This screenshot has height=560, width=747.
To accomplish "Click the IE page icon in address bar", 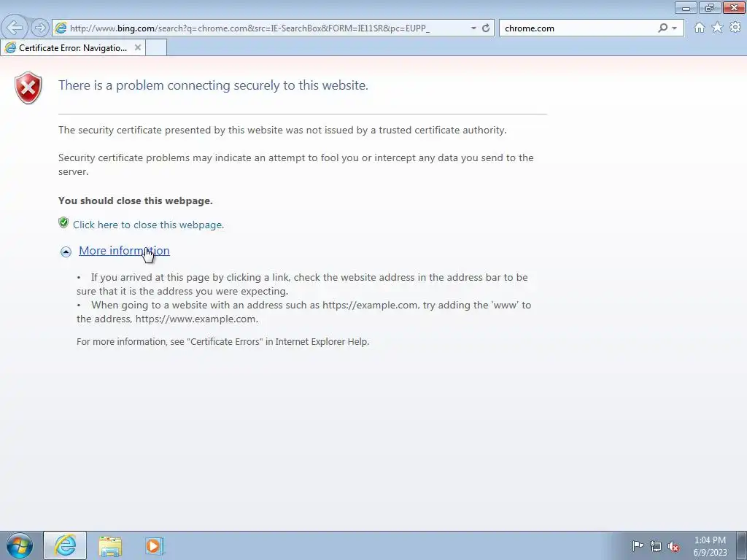I will (x=61, y=28).
